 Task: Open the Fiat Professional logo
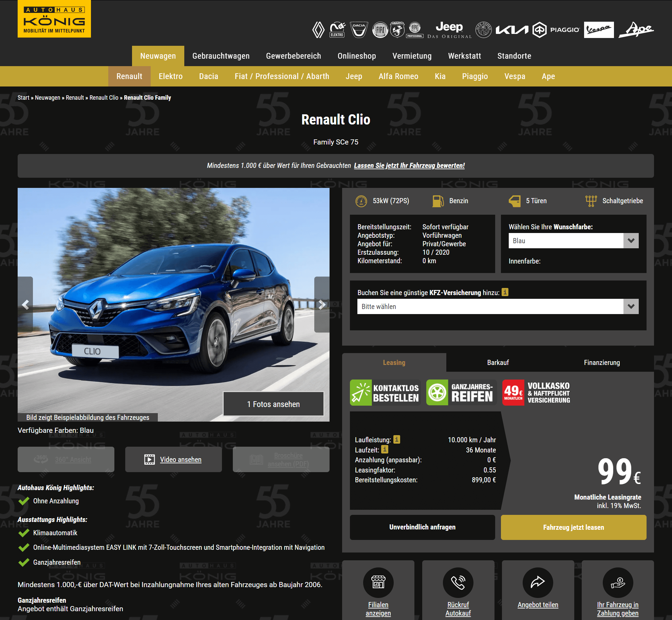(415, 30)
